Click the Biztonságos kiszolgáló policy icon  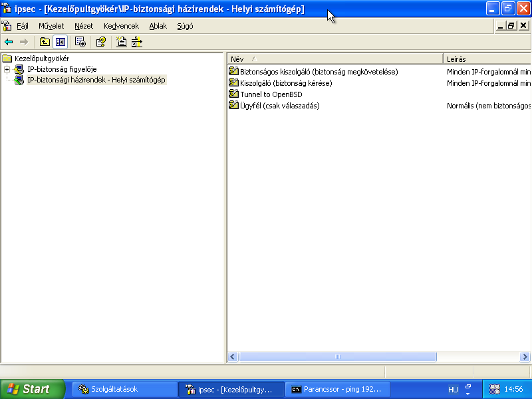pyautogui.click(x=233, y=71)
